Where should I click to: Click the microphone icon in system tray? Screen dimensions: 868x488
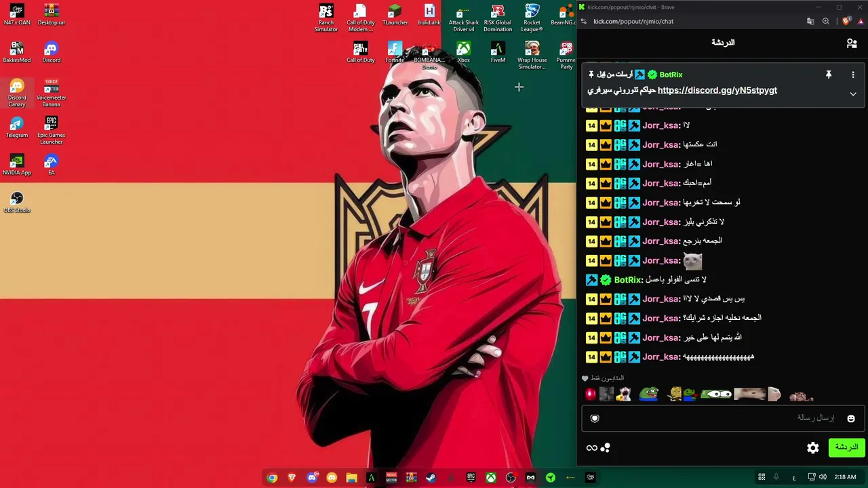pyautogui.click(x=776, y=477)
